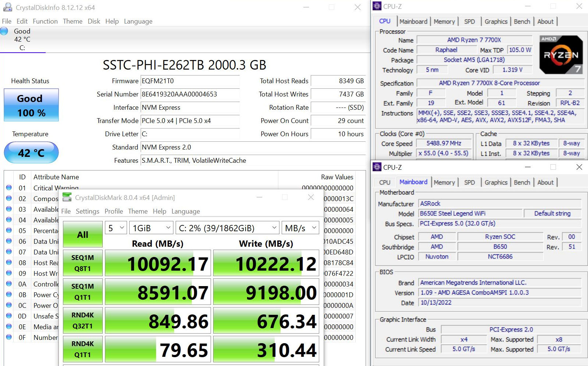Viewport: 588px width, 366px height.
Task: Open Help menu in CrystalDiskMark
Action: [x=159, y=211]
